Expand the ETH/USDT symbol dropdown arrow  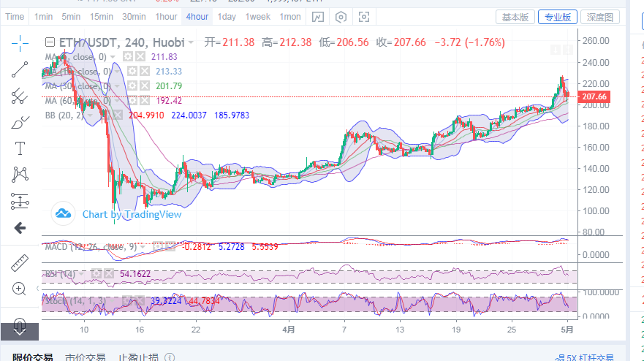click(191, 42)
